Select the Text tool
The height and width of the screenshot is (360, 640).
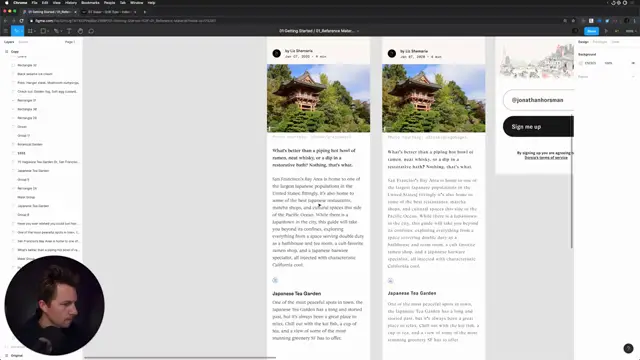pyautogui.click(x=69, y=31)
